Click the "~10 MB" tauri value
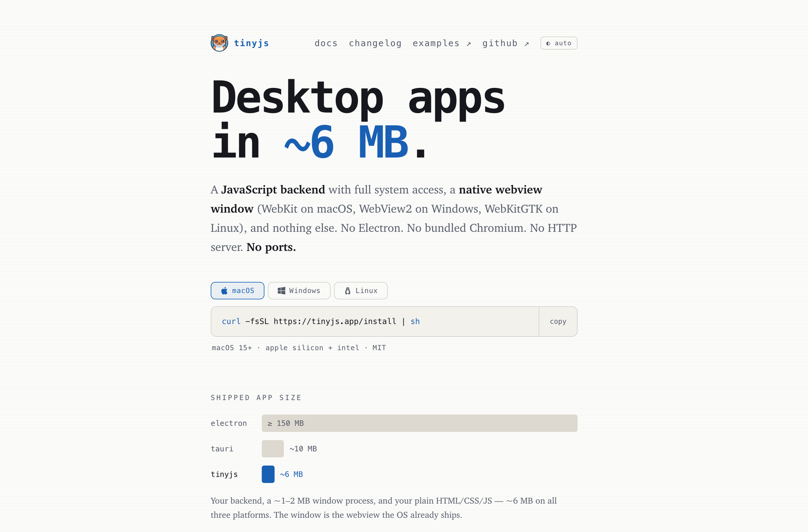The image size is (808, 532). tap(303, 449)
